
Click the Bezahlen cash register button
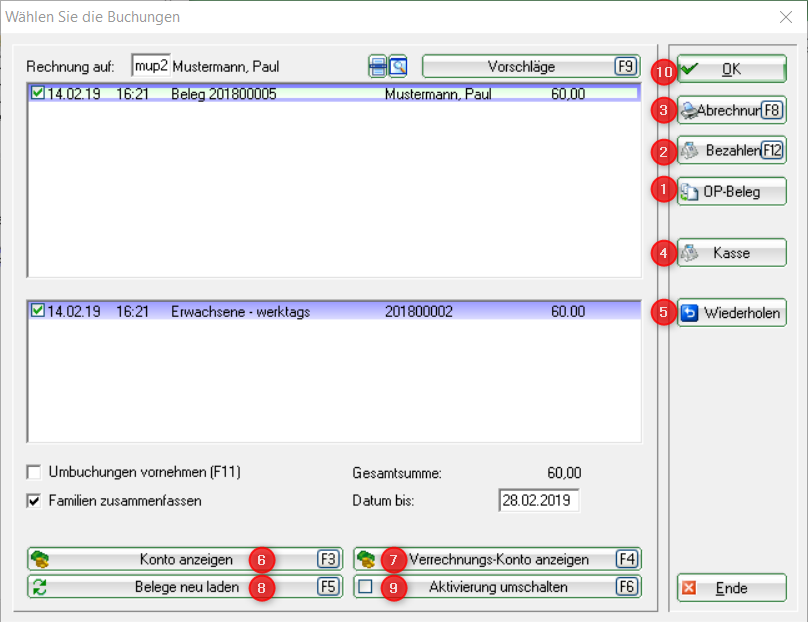point(731,151)
